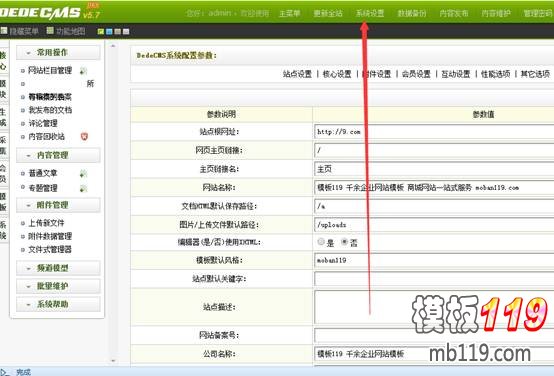Collapse the 常用操作 section
The image size is (554, 376).
(x=58, y=53)
